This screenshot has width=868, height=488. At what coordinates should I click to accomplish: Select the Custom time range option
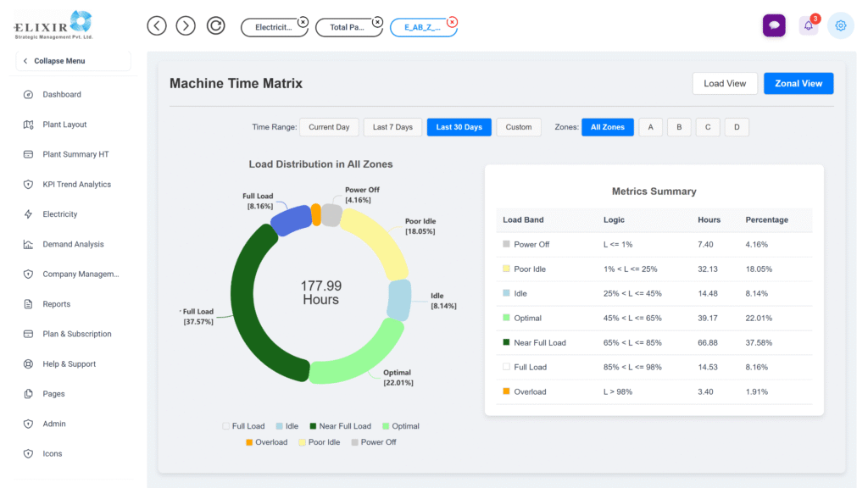(518, 127)
